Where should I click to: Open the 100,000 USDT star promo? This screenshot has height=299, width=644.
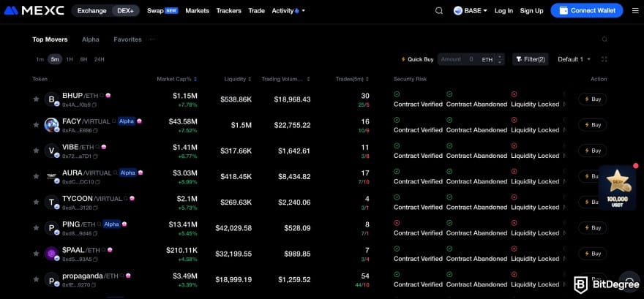(618, 187)
